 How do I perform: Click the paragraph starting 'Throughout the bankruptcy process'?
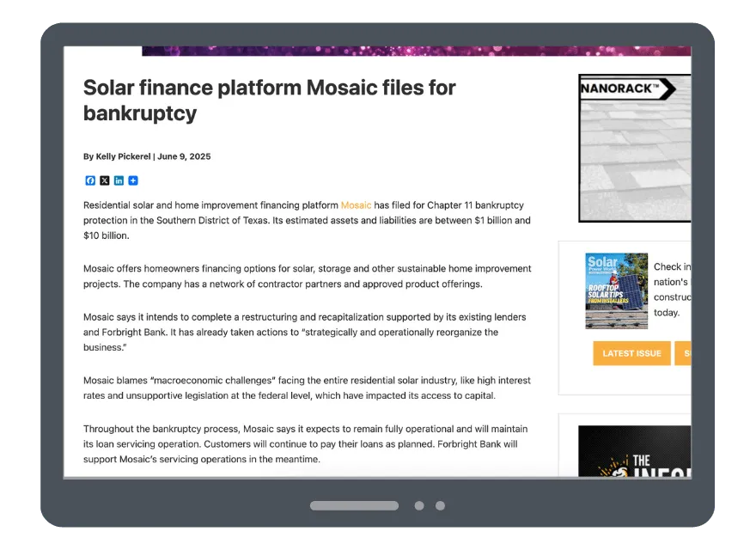tap(305, 443)
